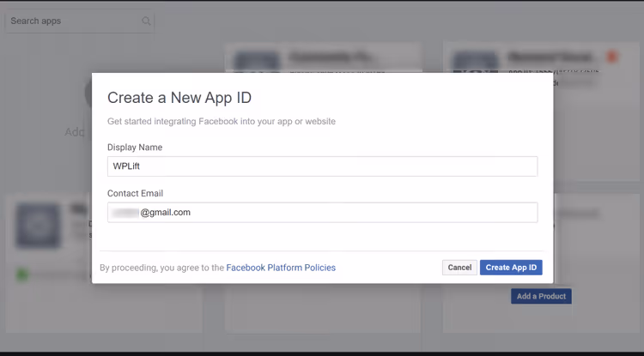Click the green status indicator on the bottom-left card

pyautogui.click(x=21, y=274)
